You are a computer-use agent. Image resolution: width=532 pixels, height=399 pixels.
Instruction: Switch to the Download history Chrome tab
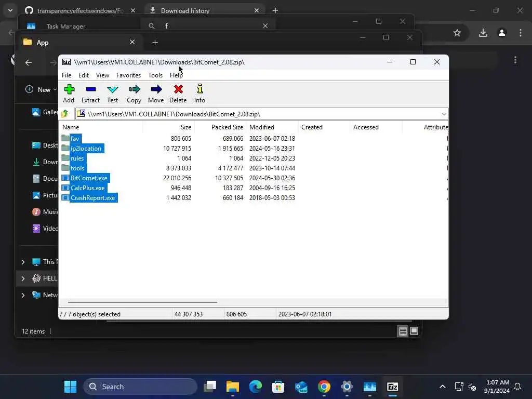[205, 10]
